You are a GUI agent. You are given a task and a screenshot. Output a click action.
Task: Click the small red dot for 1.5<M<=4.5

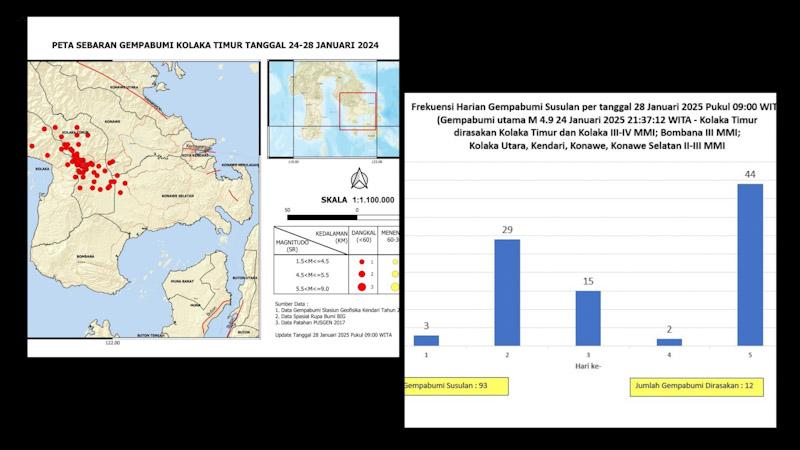pyautogui.click(x=362, y=262)
